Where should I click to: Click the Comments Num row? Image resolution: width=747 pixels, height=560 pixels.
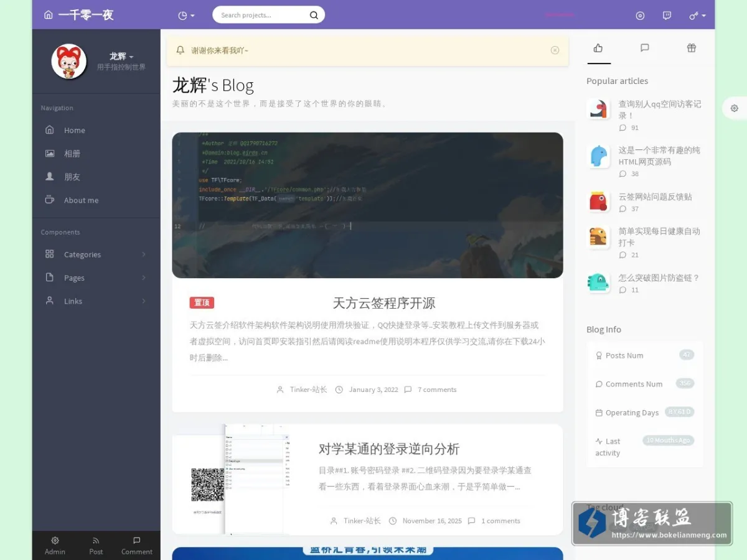[645, 384]
